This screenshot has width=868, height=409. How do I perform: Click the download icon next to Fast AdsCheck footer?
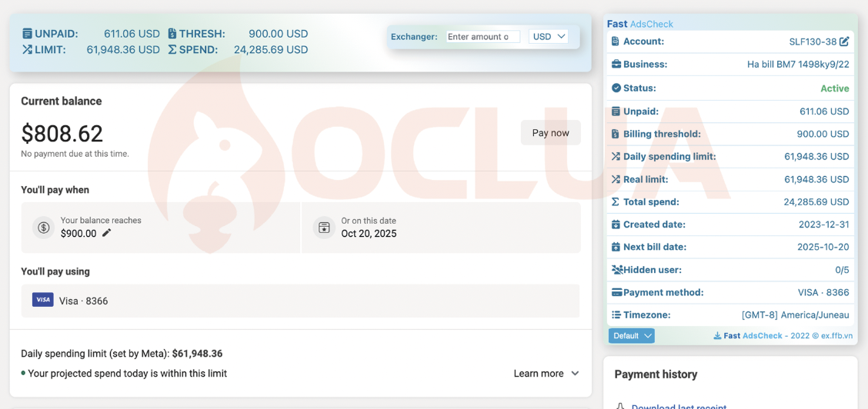717,335
